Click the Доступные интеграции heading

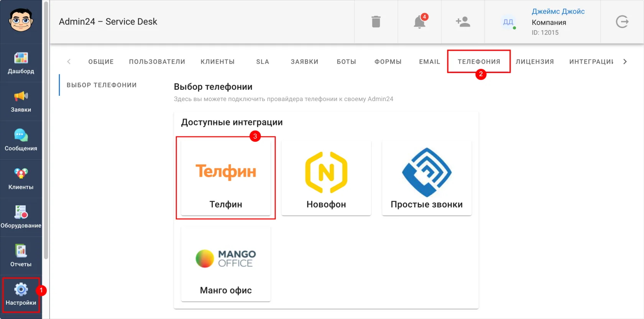[232, 122]
